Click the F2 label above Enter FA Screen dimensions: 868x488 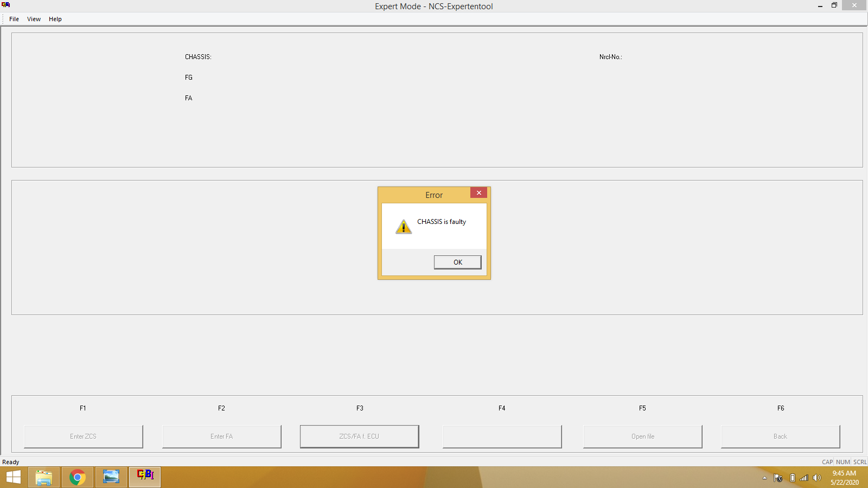pyautogui.click(x=221, y=408)
